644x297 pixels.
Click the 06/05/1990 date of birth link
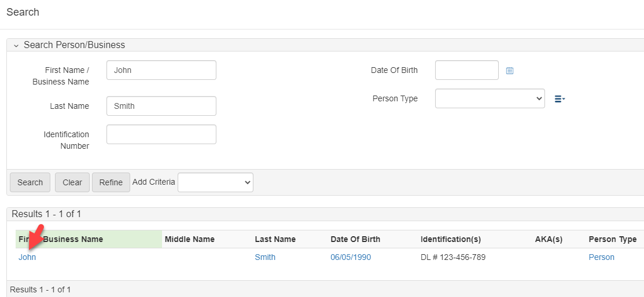pos(351,257)
